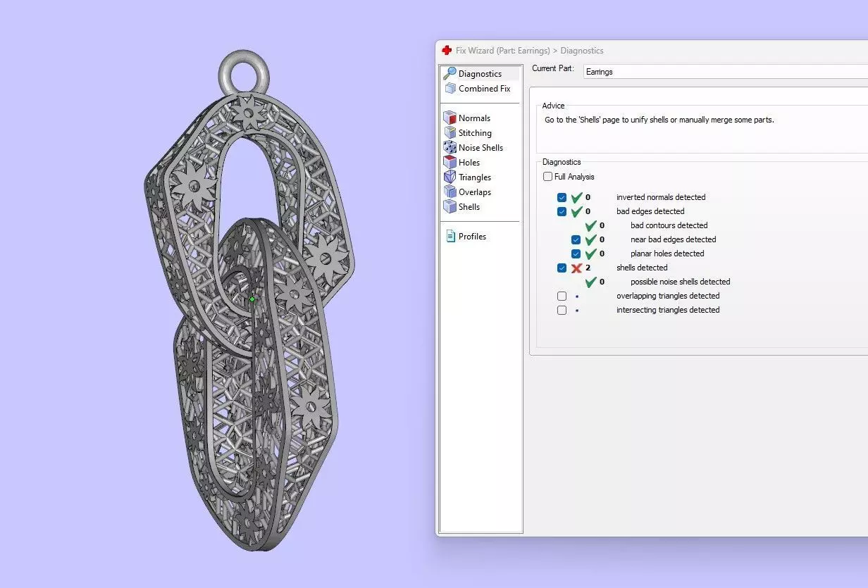Click the 'bad contours detected' text
The image size is (868, 588).
(x=669, y=225)
